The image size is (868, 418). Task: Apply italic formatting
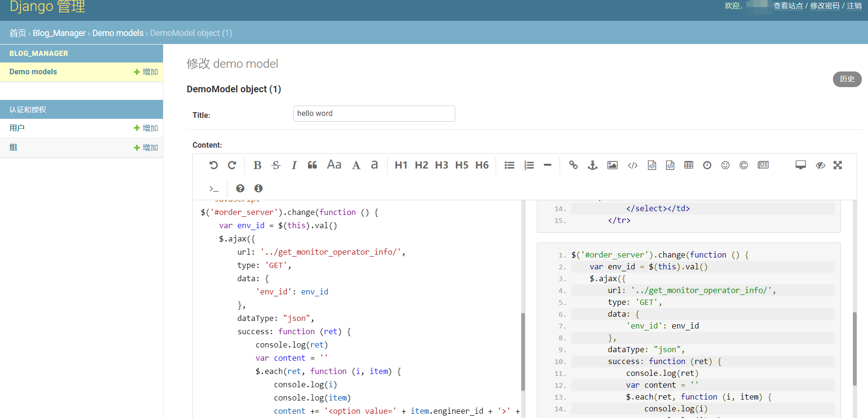pyautogui.click(x=294, y=165)
